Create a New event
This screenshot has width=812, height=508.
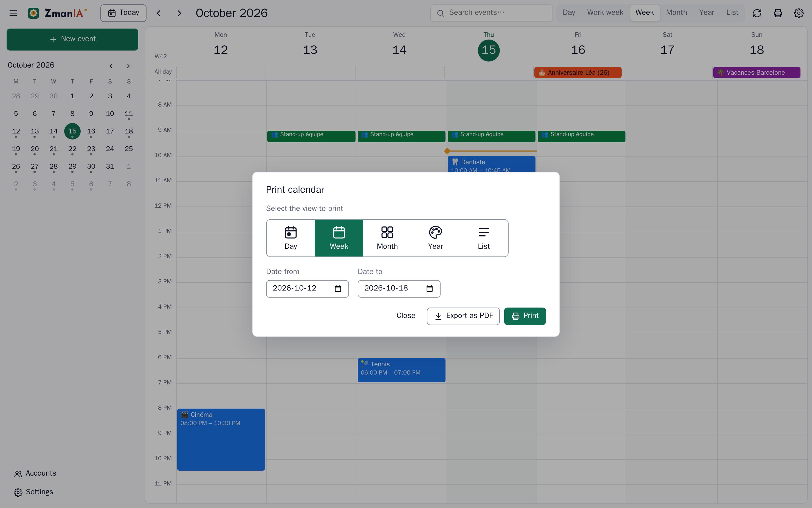[72, 39]
